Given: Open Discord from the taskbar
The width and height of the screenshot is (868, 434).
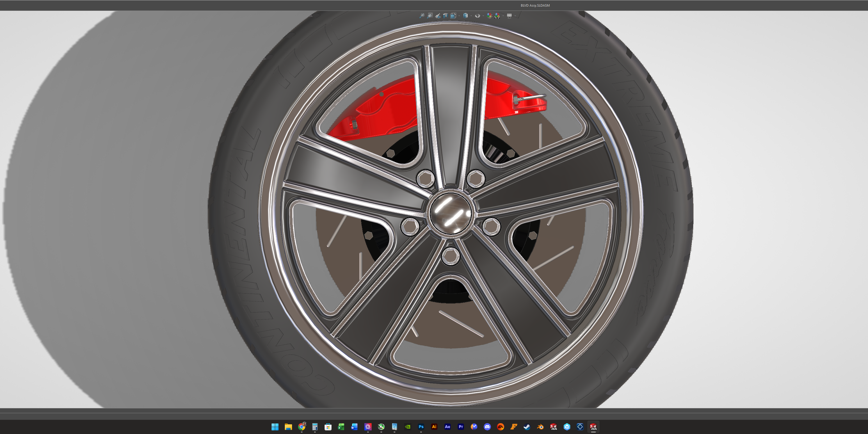Looking at the screenshot, I should [x=487, y=427].
